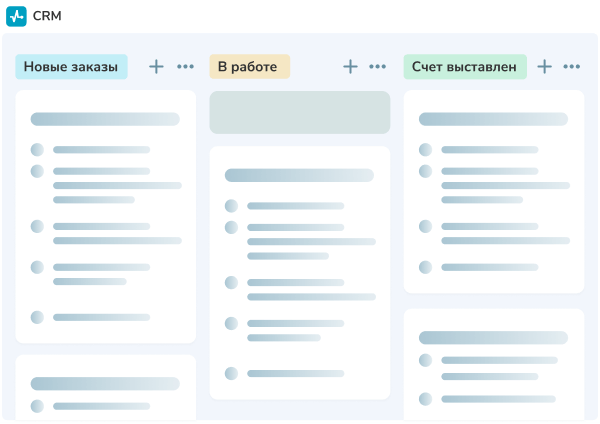This screenshot has height=424, width=600.
Task: Select the В работе column label
Action: 249,67
